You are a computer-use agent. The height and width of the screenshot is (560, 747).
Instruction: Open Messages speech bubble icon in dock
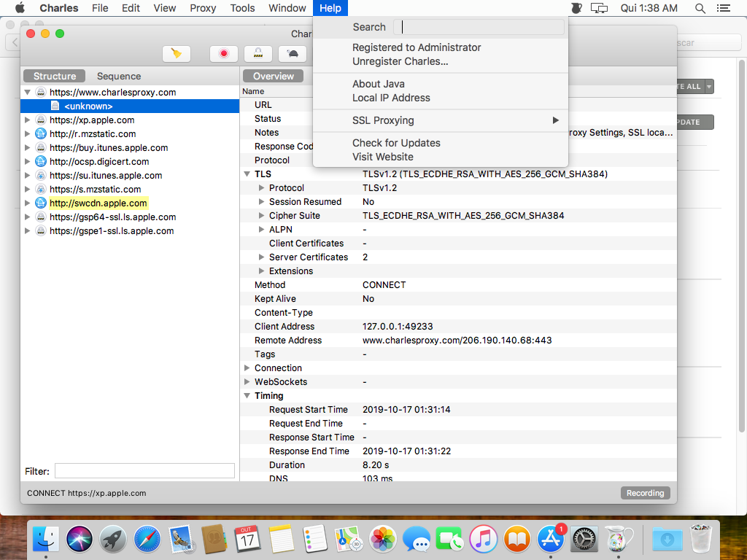tap(416, 539)
